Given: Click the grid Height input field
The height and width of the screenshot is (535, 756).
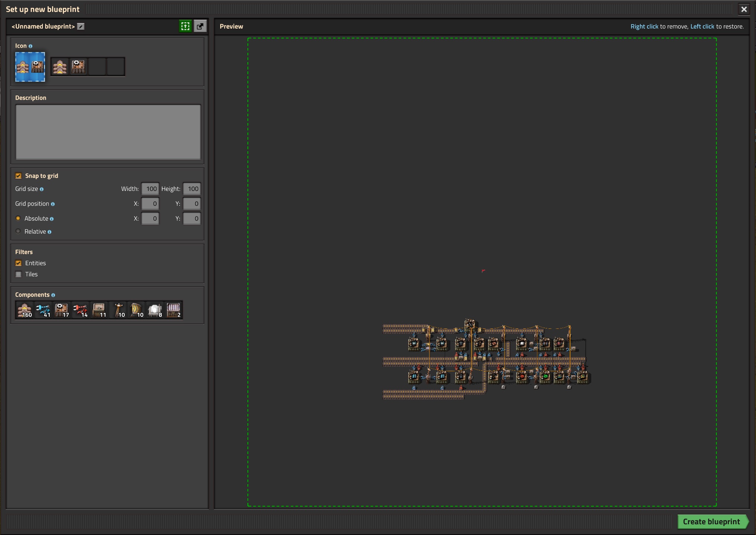Looking at the screenshot, I should tap(192, 189).
